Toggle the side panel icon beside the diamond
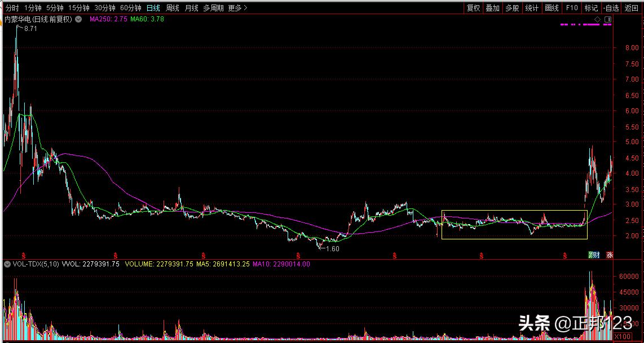Screen dimensions: 644x343 [x=608, y=19]
